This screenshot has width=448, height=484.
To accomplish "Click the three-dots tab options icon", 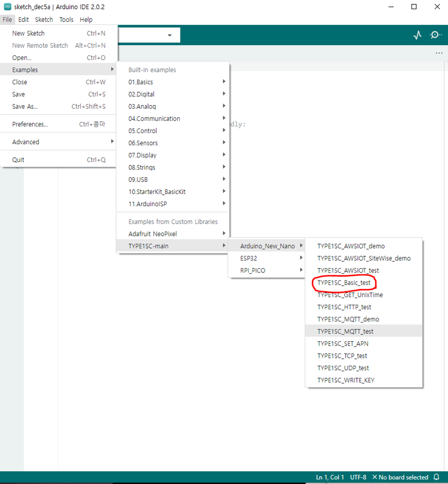I will [x=439, y=53].
